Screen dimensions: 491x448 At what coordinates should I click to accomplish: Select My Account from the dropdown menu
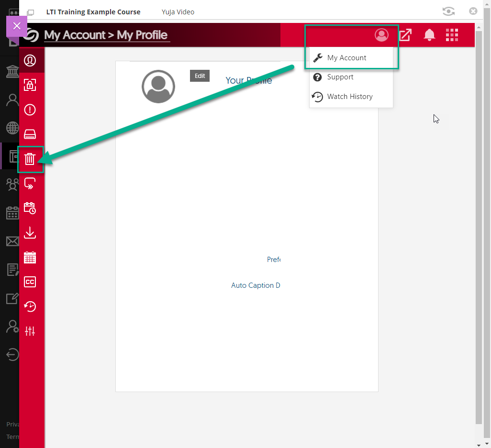[x=346, y=58]
